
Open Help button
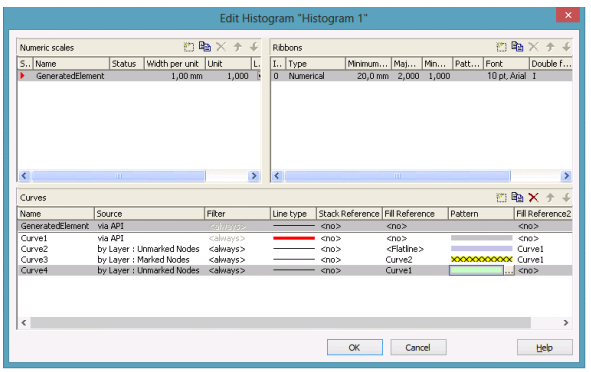(544, 347)
